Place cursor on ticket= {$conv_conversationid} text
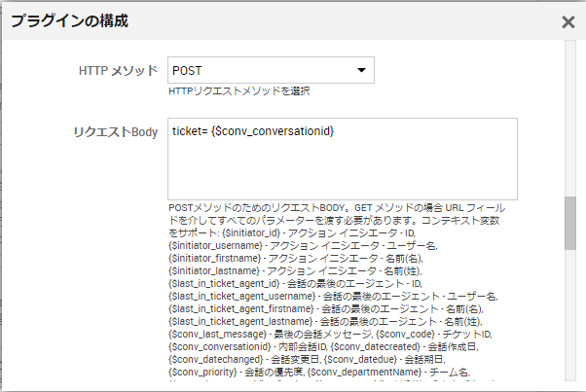Image resolution: width=586 pixels, height=392 pixels. [x=253, y=131]
